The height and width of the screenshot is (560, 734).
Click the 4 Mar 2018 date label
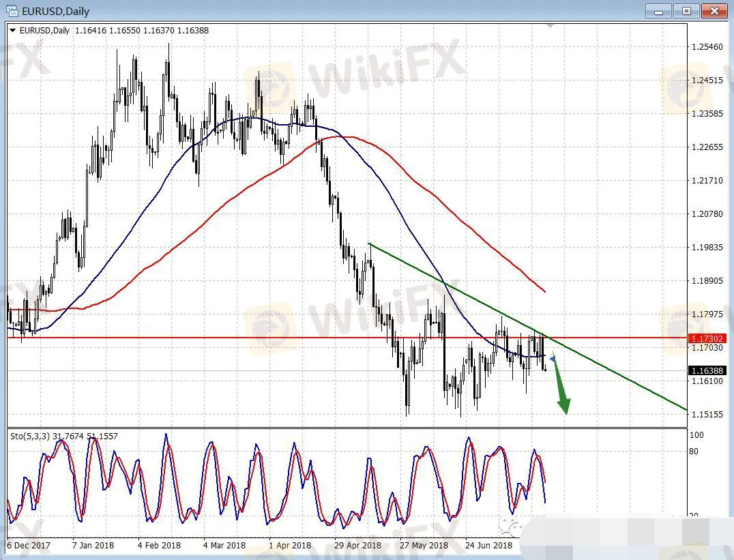(x=224, y=546)
